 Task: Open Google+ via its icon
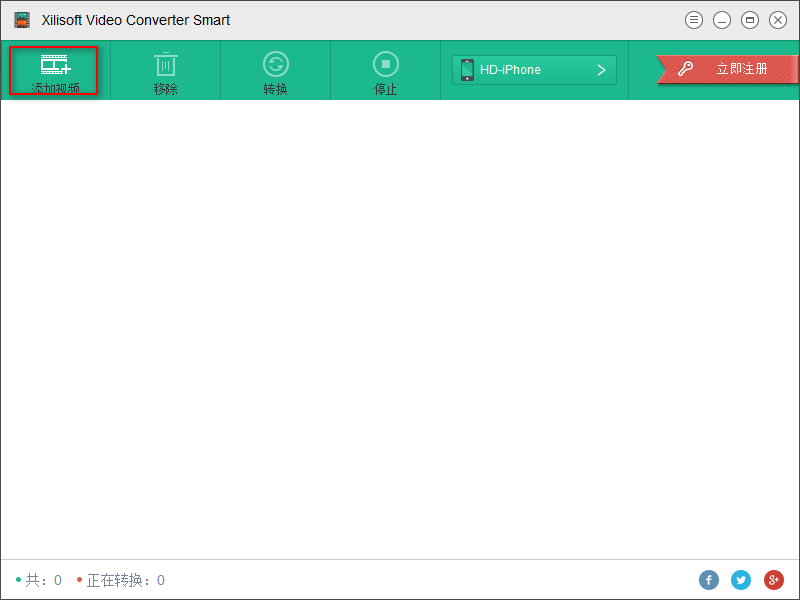tap(773, 580)
